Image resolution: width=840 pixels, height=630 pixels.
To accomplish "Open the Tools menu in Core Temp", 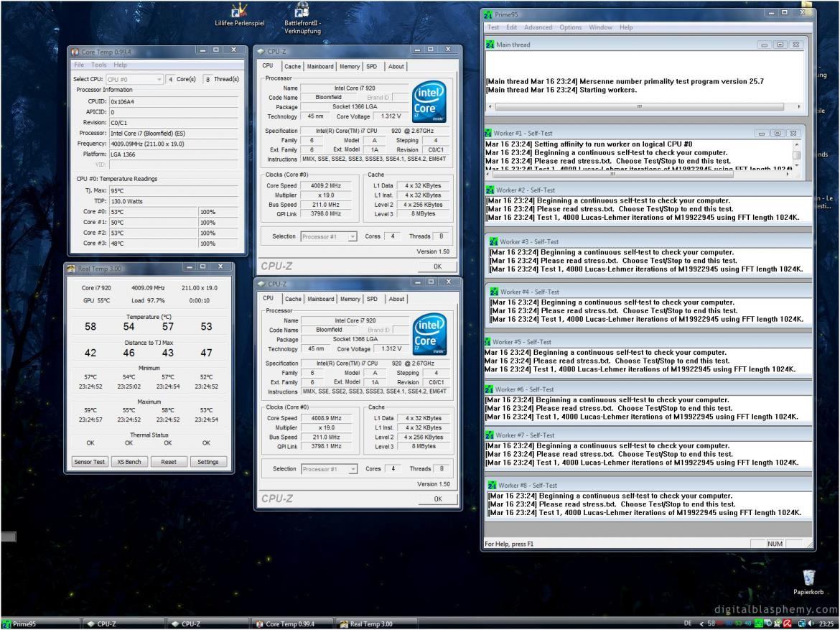I will (98, 65).
